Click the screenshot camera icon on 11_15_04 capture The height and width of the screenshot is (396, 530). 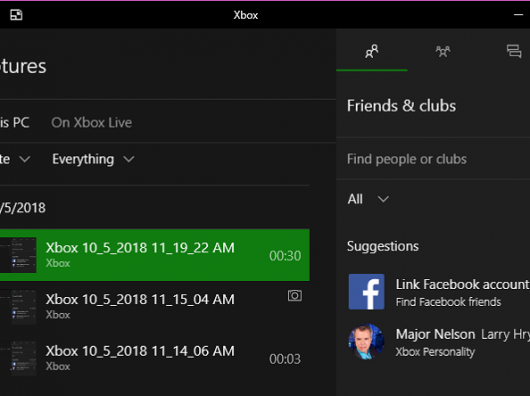[295, 296]
